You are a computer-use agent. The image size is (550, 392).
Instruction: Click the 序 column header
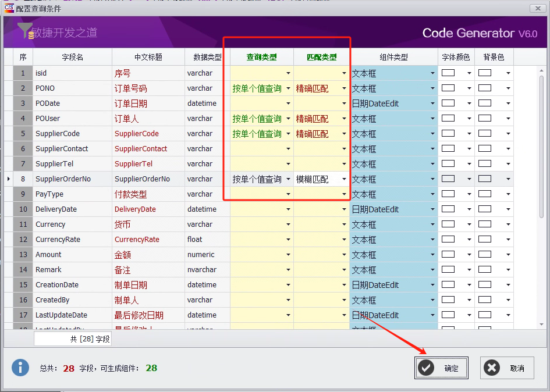click(23, 57)
